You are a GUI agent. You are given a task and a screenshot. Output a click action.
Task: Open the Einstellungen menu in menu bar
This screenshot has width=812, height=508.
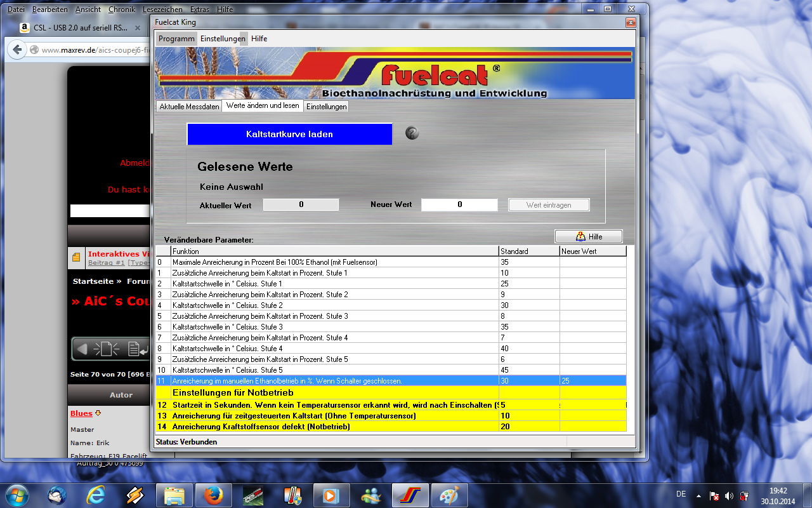click(x=223, y=39)
